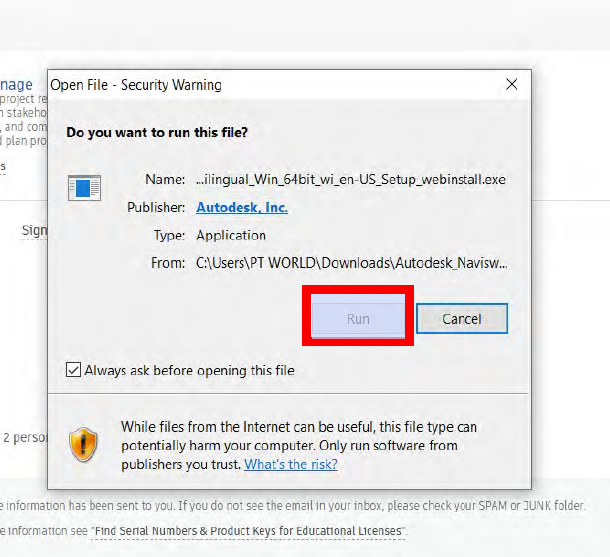Select the setup webinstall.exe file name text
Image resolution: width=610 pixels, height=557 pixels.
click(350, 180)
